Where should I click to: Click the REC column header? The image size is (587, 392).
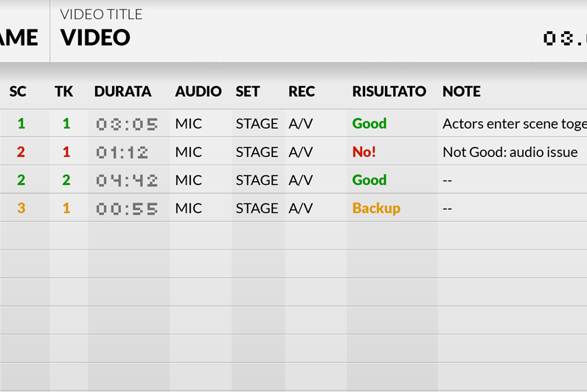pyautogui.click(x=302, y=92)
